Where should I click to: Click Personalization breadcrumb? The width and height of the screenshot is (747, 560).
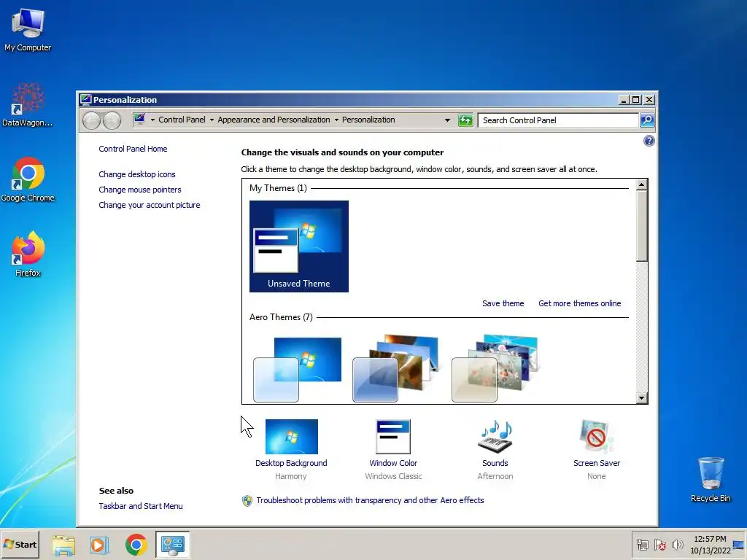(368, 120)
